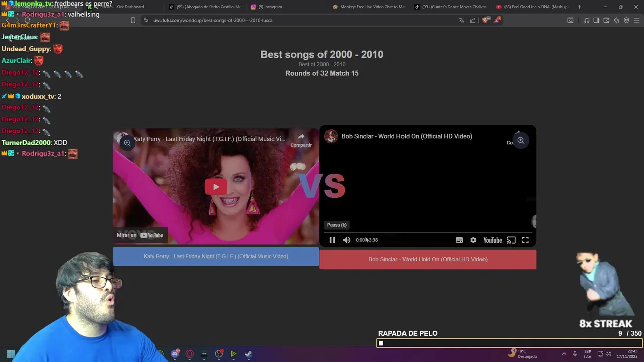Screen dimensions: 644x362
Task: Open Brave Rewards triangle icon
Action: coord(497,20)
